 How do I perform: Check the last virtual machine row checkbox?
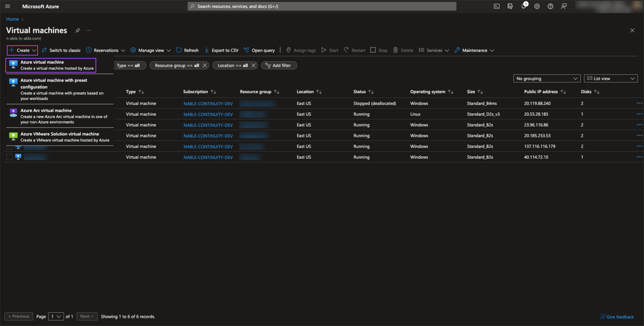[x=10, y=157]
